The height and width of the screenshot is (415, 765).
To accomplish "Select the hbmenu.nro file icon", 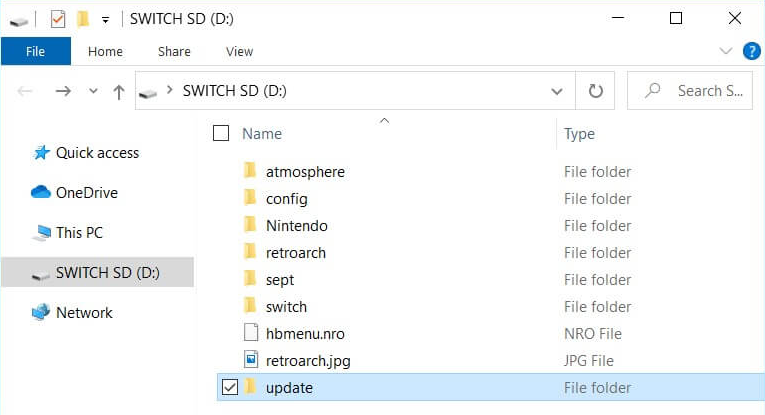I will click(x=251, y=333).
